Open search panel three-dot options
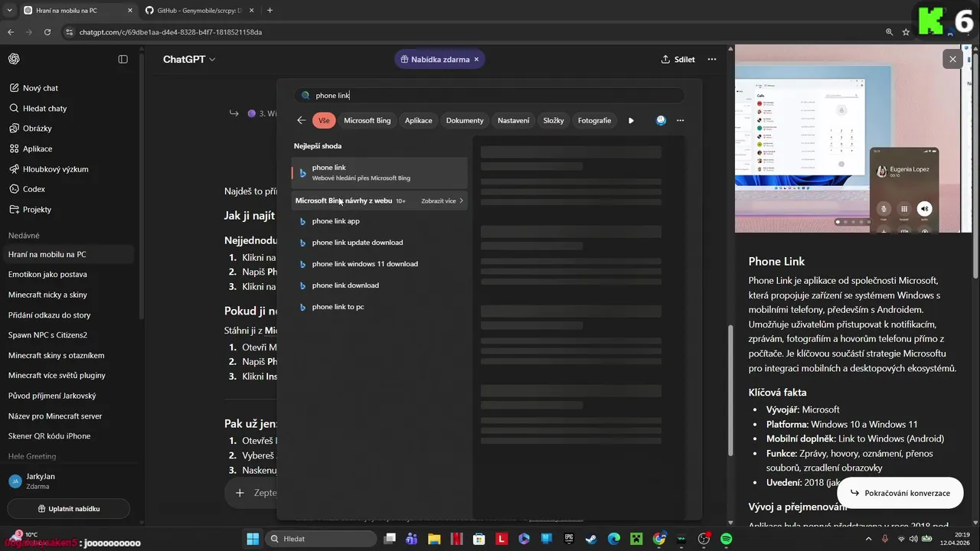This screenshot has height=551, width=980. tap(680, 120)
